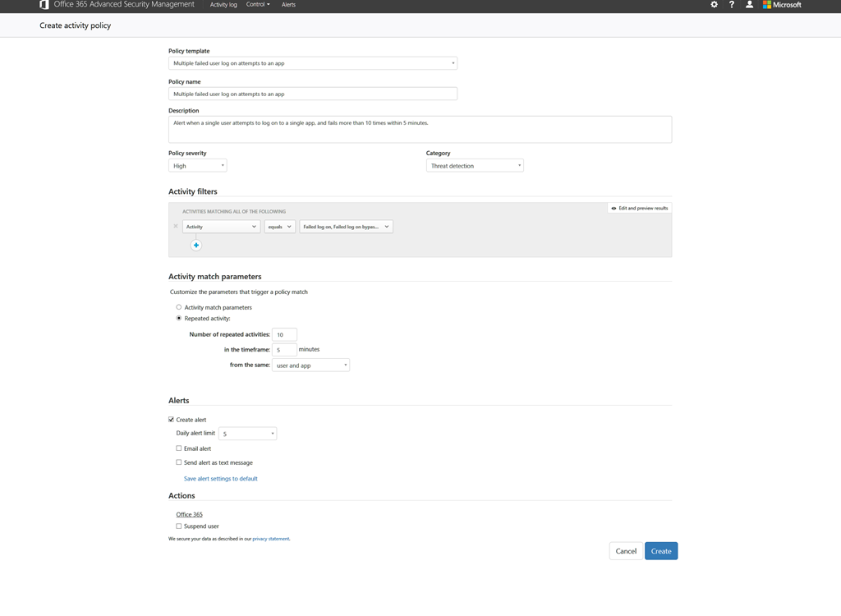Remove the Activity filter with X icon

coord(176,227)
